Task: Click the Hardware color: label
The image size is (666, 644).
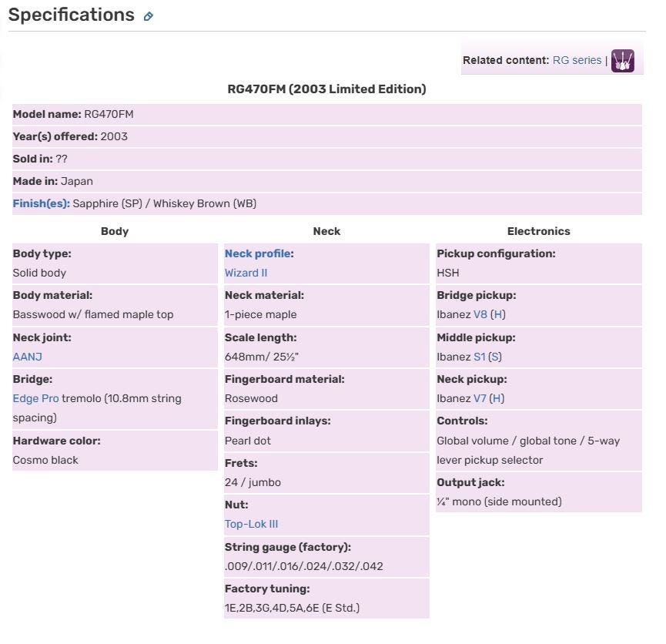Action: [x=57, y=441]
